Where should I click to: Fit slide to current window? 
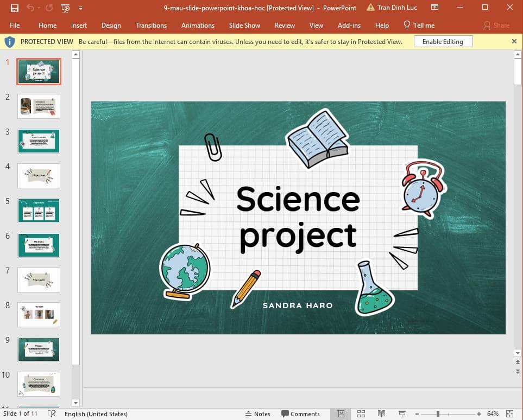pos(509,413)
